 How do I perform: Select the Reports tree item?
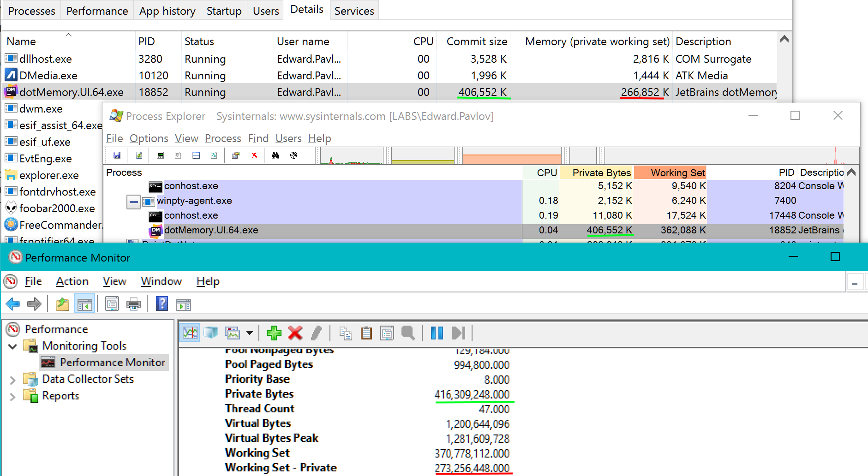coord(60,396)
